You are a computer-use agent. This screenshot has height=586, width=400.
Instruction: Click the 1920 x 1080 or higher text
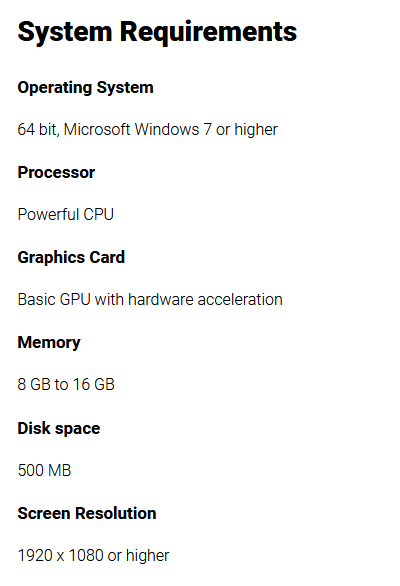click(x=93, y=556)
